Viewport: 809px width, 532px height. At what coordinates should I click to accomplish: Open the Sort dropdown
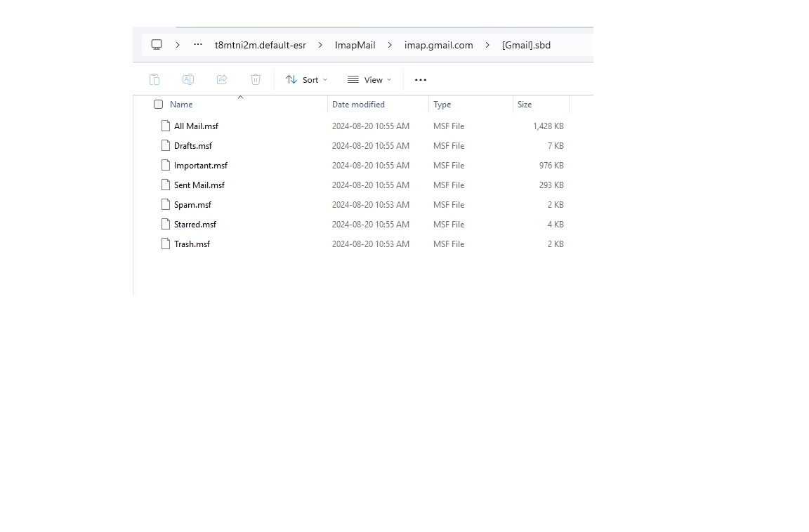tap(306, 79)
